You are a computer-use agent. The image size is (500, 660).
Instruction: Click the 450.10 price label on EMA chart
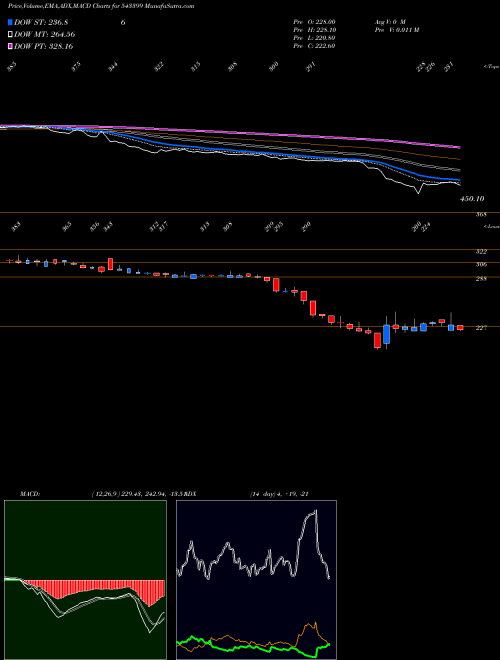[471, 198]
